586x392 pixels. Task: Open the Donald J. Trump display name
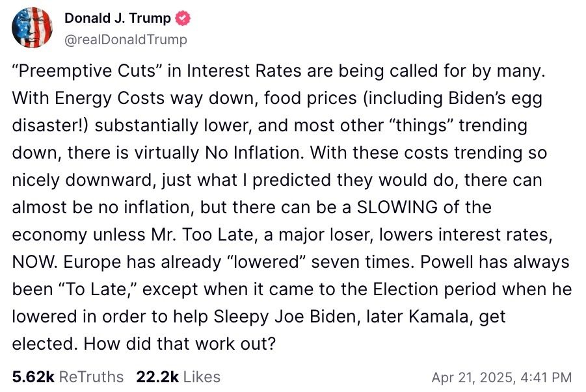click(x=118, y=18)
